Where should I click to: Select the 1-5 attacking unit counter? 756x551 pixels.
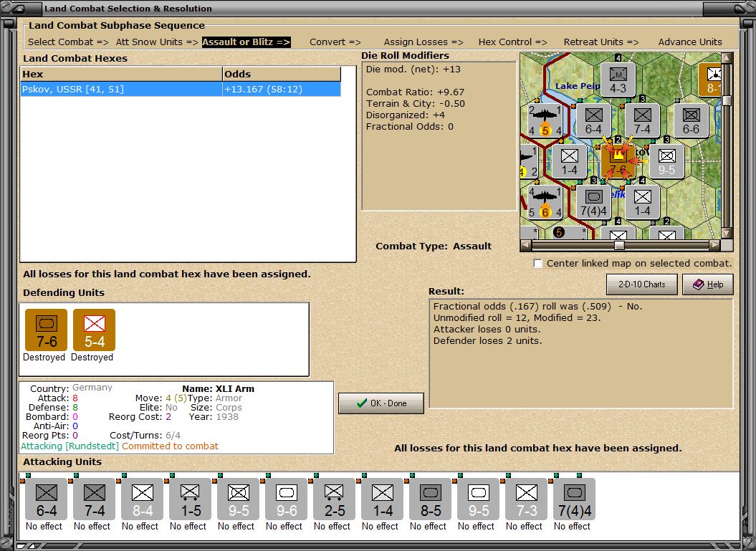[191, 499]
